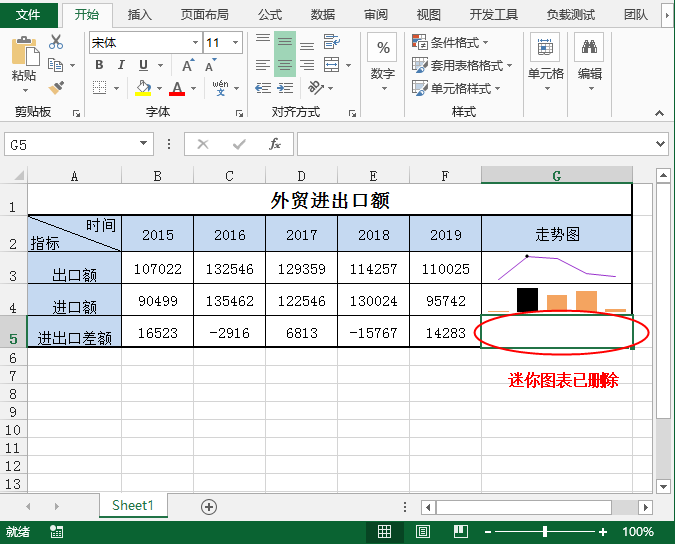This screenshot has width=675, height=544.
Task: Click the Paste clipboard icon
Action: 24,60
